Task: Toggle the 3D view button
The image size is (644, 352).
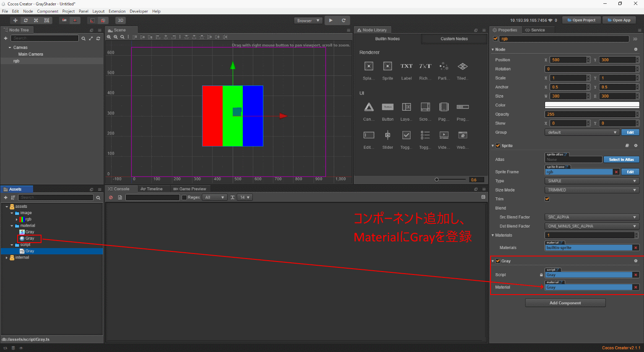Action: [x=120, y=20]
